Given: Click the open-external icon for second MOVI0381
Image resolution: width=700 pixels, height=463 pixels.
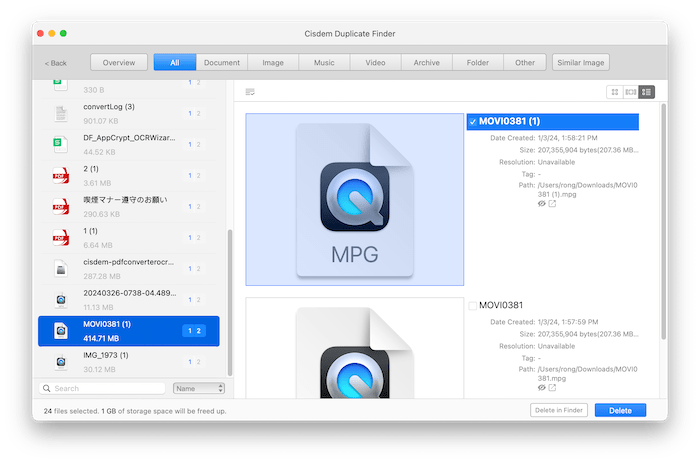Looking at the screenshot, I should coord(552,386).
